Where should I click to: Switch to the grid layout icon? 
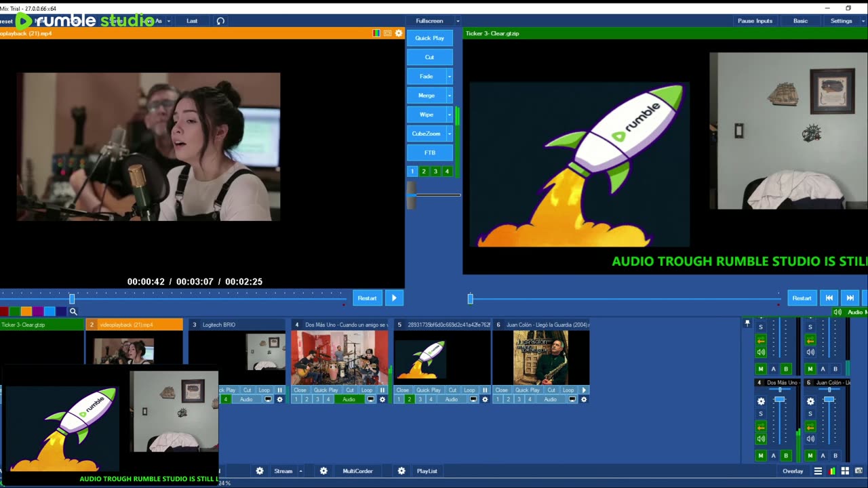click(845, 471)
